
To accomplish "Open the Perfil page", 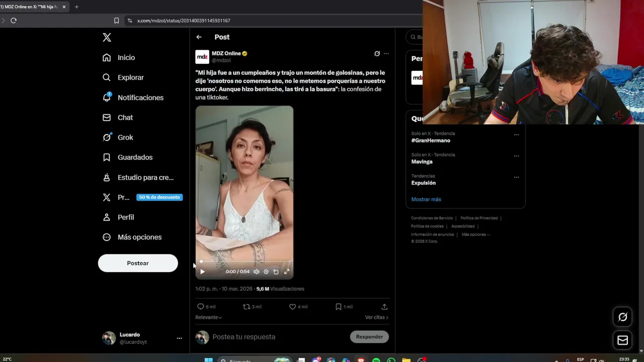I will pos(118,217).
